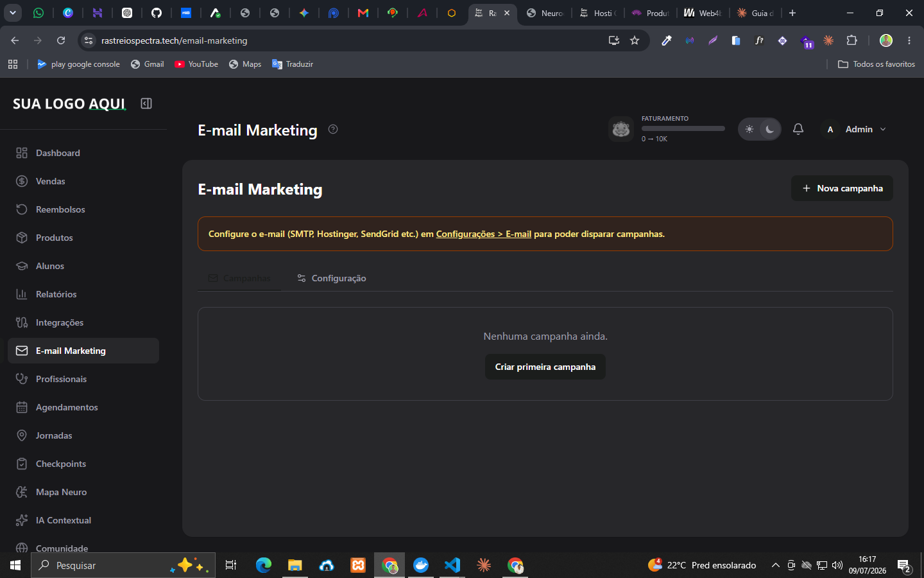Screen dimensions: 924x578
Task: Click the Faturamento progress bar
Action: click(x=683, y=128)
